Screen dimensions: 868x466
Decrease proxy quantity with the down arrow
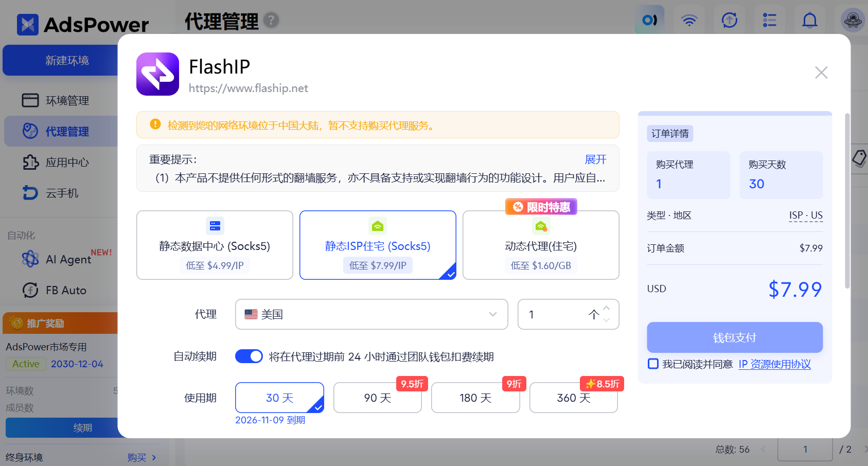606,320
